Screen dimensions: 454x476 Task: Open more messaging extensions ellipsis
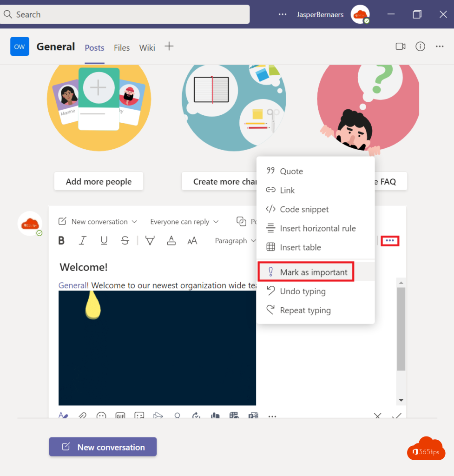(272, 416)
